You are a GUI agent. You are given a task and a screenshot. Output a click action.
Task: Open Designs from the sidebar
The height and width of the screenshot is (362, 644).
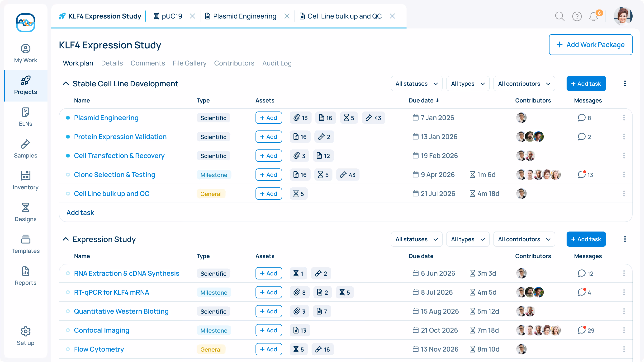25,212
